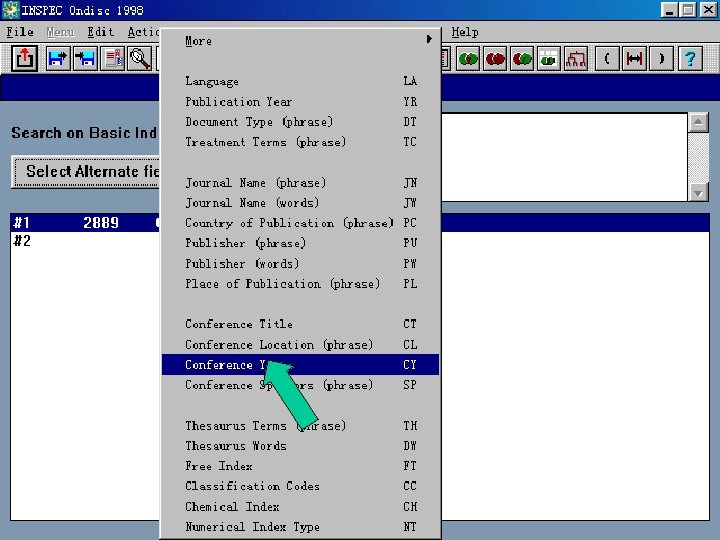Viewport: 720px width, 540px height.
Task: Click the load search disk icon with left arrow
Action: [85, 58]
